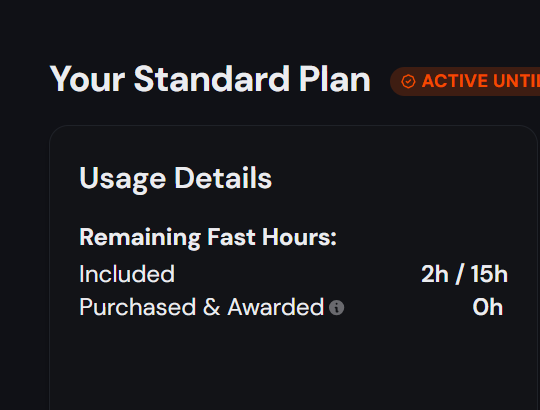Screen dimensions: 540x410
Task: Click the word Awarded in the usage row
Action: [x=276, y=307]
